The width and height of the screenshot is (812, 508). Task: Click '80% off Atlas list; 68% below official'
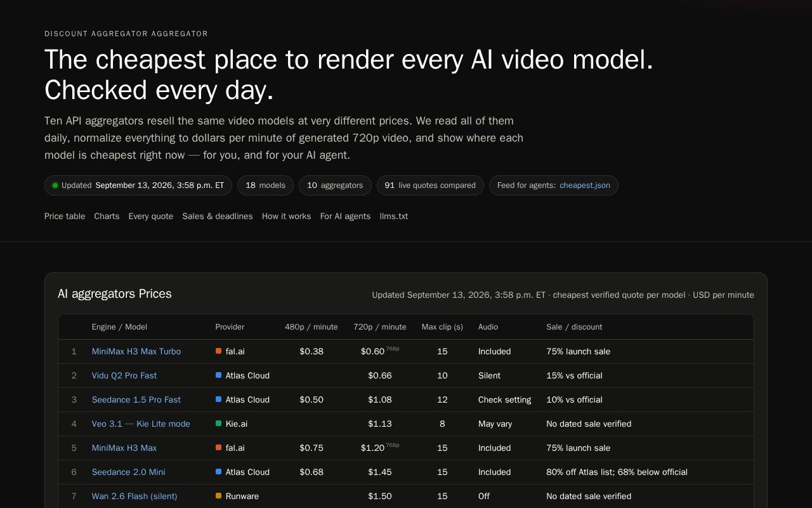click(617, 472)
